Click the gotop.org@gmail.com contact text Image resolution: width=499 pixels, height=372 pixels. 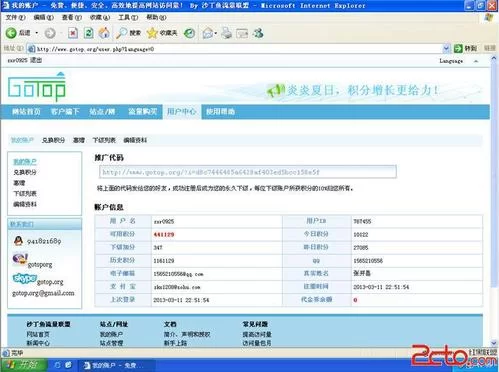[43, 293]
